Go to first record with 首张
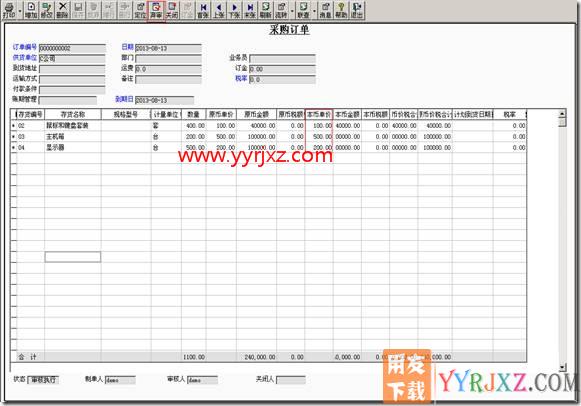The height and width of the screenshot is (406, 581). pyautogui.click(x=203, y=11)
